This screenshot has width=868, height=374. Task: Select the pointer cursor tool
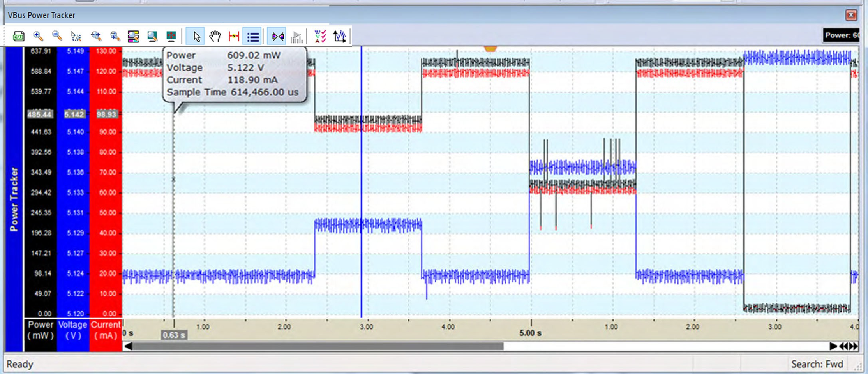pos(196,37)
